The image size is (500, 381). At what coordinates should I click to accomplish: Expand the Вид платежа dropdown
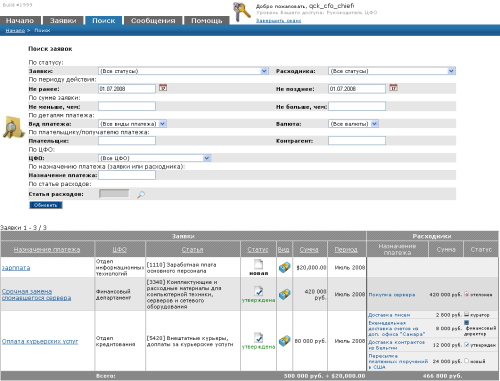point(132,124)
